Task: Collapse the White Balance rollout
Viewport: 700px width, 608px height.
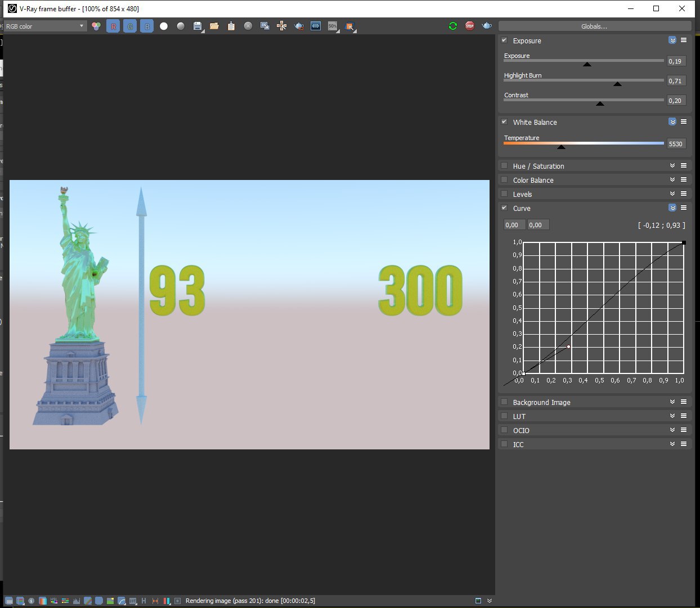Action: click(x=672, y=122)
